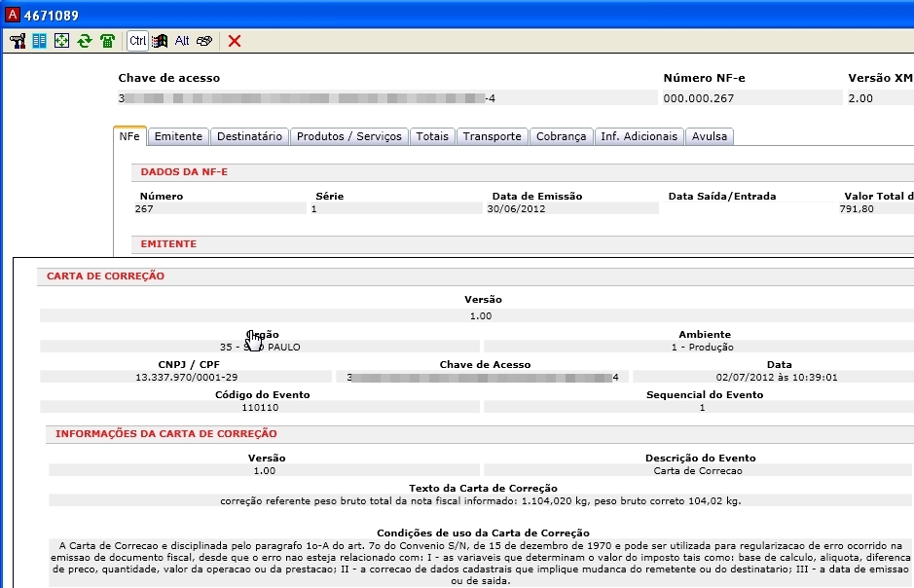Click window title 4671089

[x=52, y=16]
